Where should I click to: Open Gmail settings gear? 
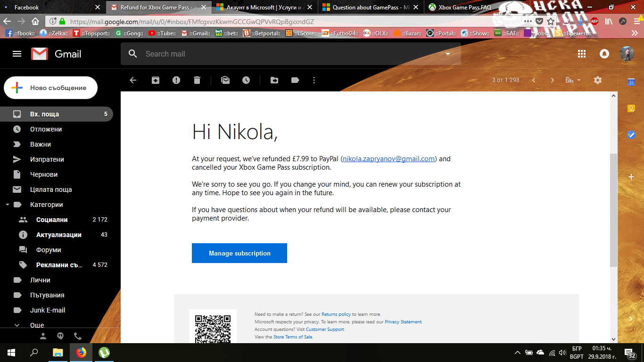click(598, 80)
